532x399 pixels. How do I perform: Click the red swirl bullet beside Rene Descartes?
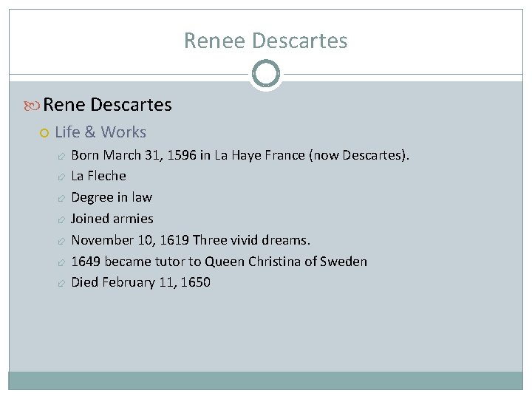click(x=32, y=106)
